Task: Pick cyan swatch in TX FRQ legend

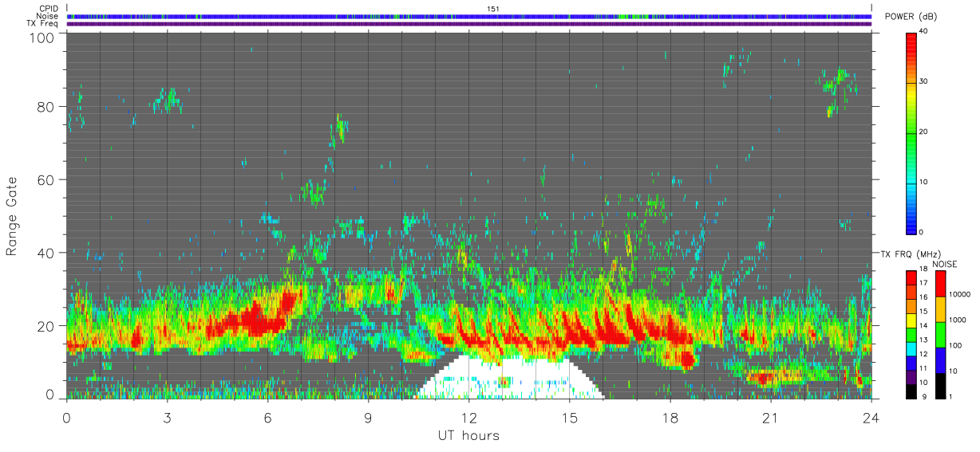Action: (911, 348)
